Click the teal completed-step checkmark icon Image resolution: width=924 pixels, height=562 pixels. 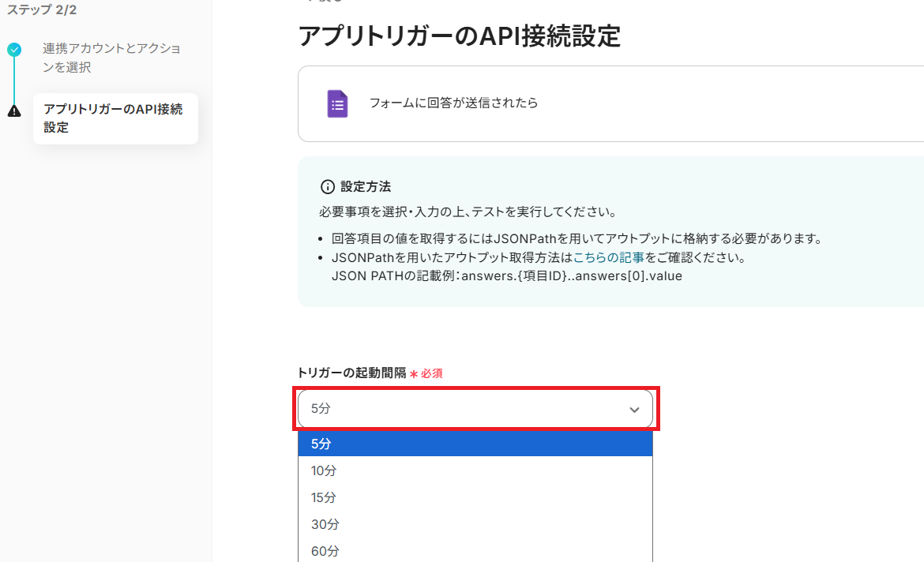point(14,50)
